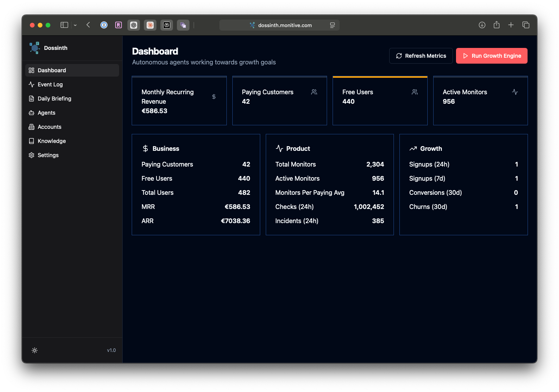Click the pulse icon on Active Monitors card

[x=515, y=92]
